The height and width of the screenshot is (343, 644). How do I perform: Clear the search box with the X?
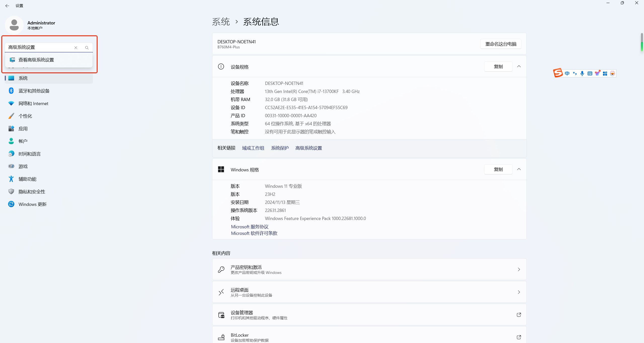click(76, 48)
